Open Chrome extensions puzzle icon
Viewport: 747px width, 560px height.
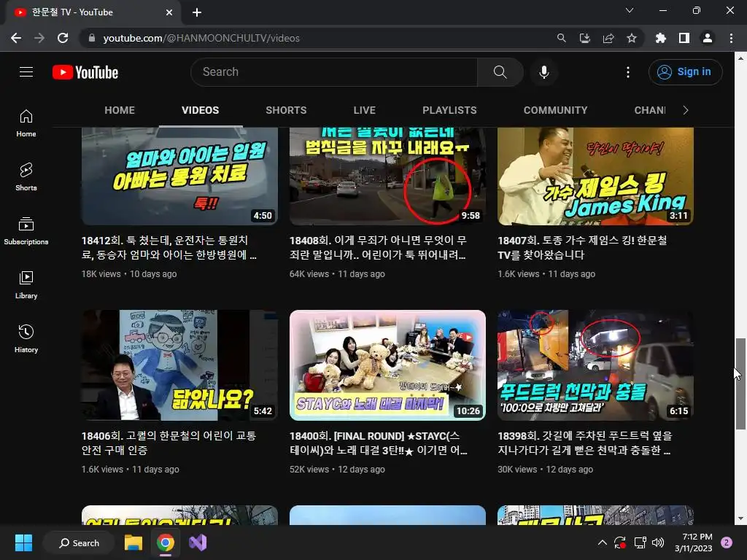coord(661,38)
